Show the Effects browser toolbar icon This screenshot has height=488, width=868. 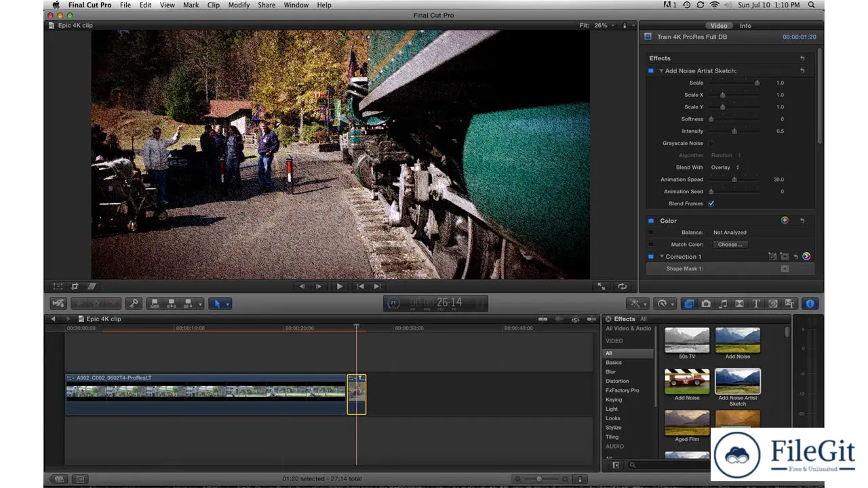[689, 304]
